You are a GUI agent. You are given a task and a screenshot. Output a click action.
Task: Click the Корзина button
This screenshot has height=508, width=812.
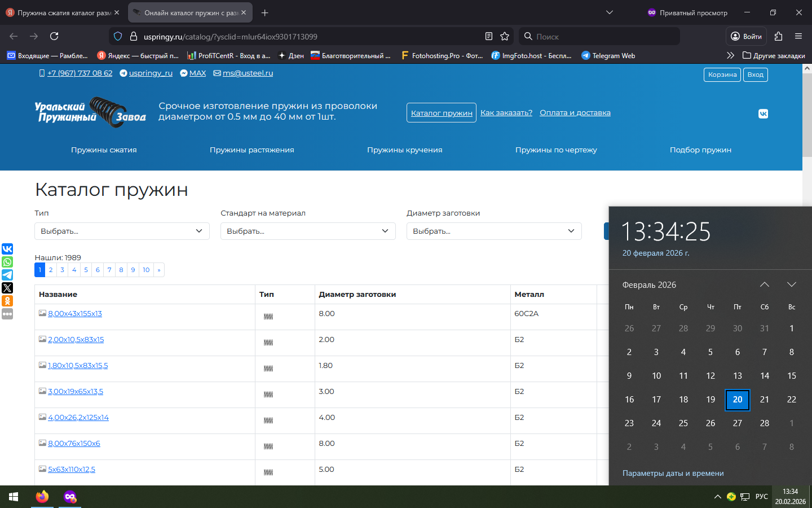(x=722, y=75)
